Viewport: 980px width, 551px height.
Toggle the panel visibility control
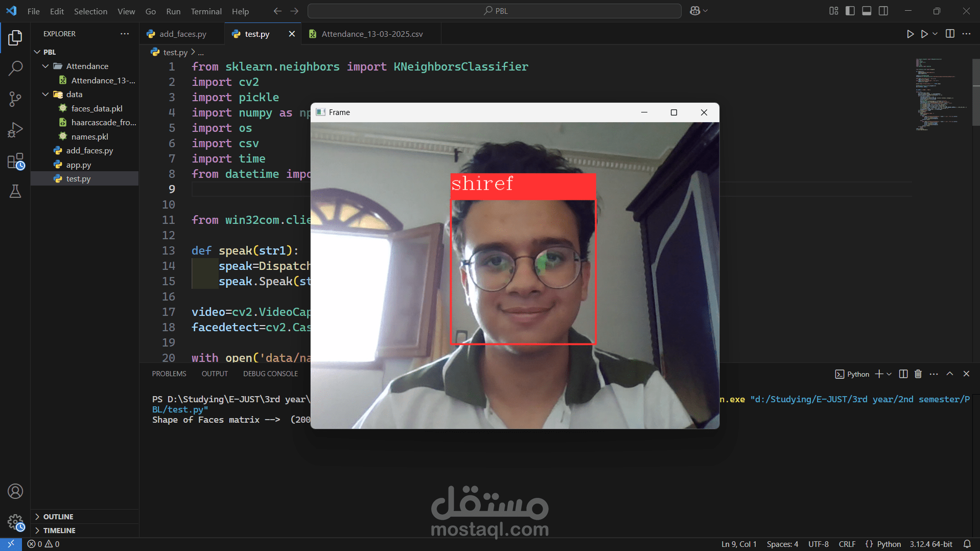pyautogui.click(x=867, y=10)
